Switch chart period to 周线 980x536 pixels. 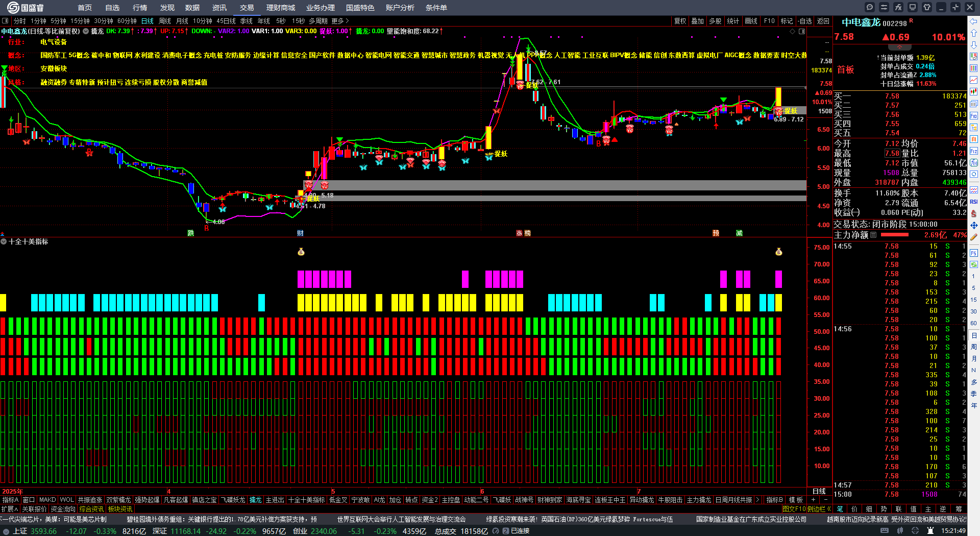[165, 21]
